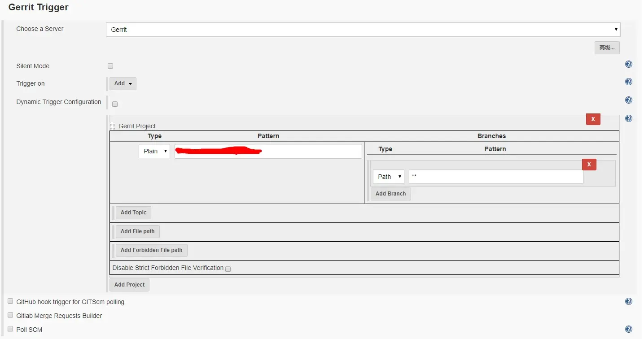Open help for Trigger on
This screenshot has height=339, width=644.
(x=629, y=82)
